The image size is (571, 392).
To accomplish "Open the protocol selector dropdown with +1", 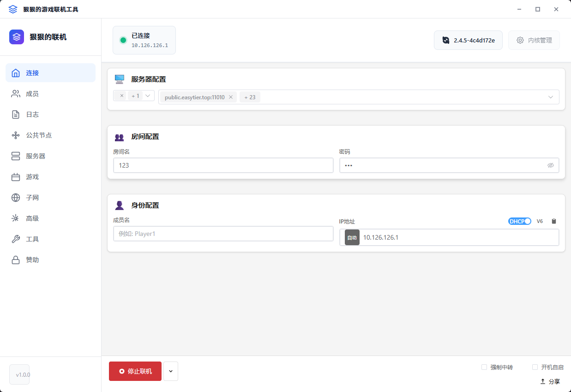I will coord(148,96).
